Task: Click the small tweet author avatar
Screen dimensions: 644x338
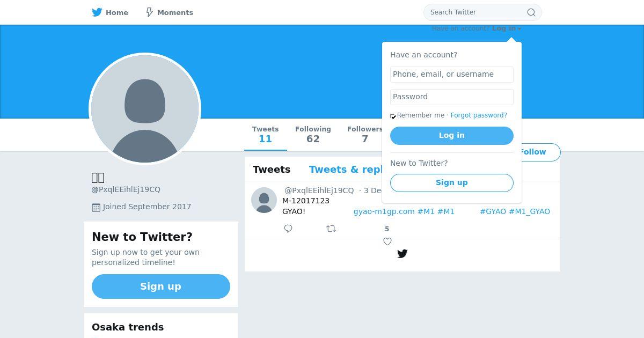Action: pos(264,200)
